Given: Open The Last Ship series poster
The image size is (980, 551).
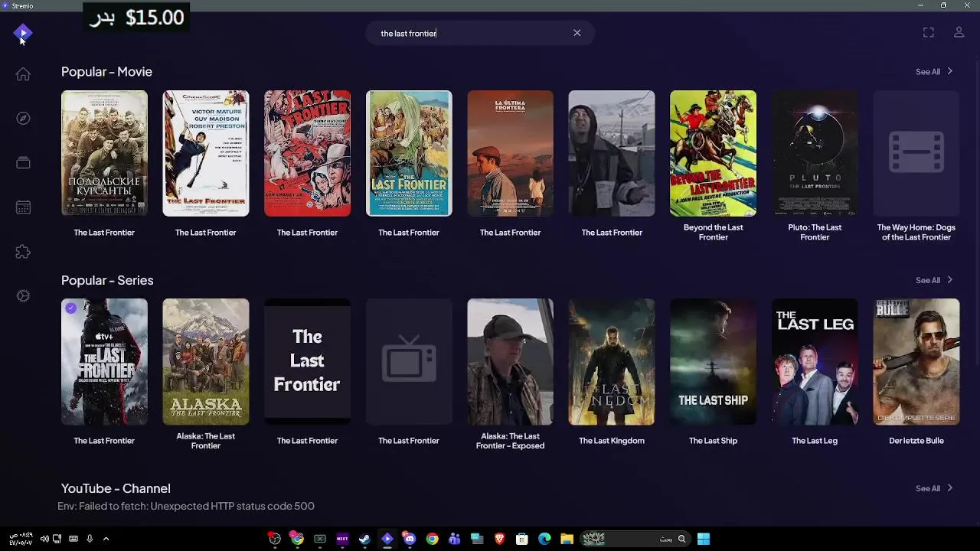Looking at the screenshot, I should point(713,362).
